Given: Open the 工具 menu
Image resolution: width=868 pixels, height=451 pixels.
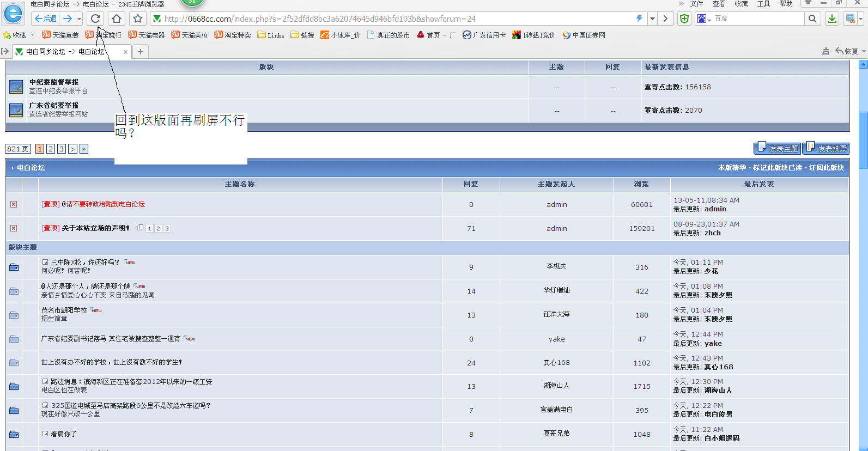Looking at the screenshot, I should click(763, 4).
